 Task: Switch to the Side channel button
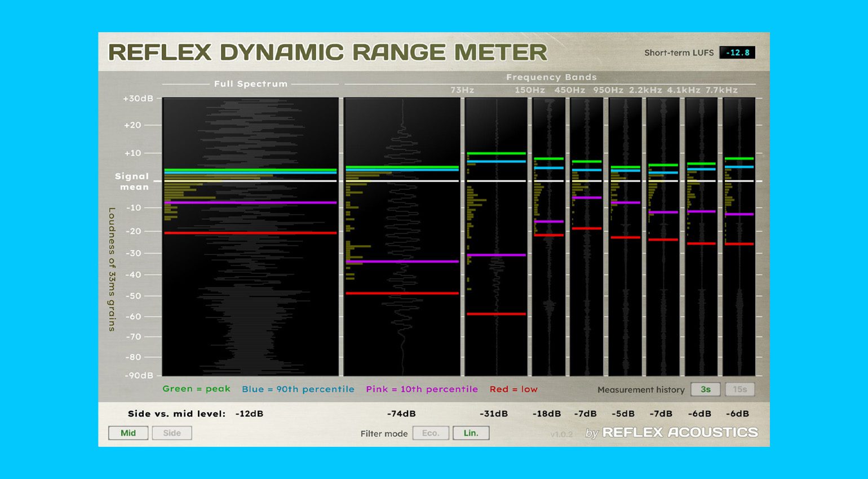click(172, 433)
